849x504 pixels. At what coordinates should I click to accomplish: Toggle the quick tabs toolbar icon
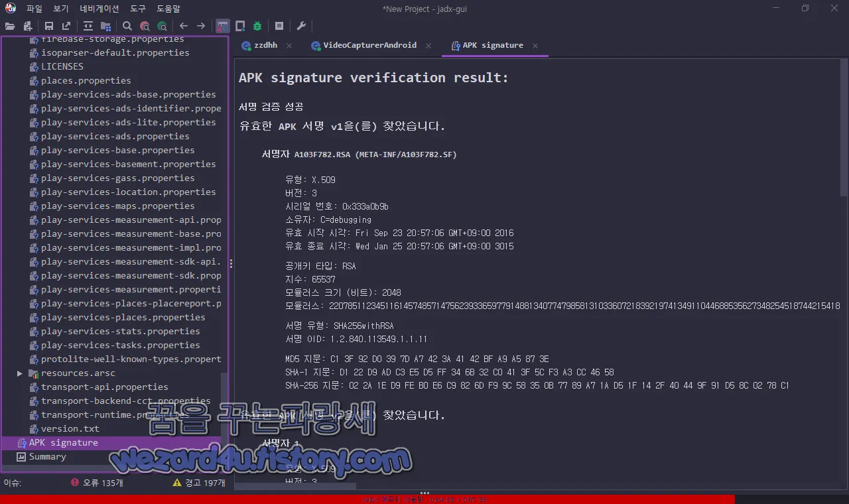[223, 26]
